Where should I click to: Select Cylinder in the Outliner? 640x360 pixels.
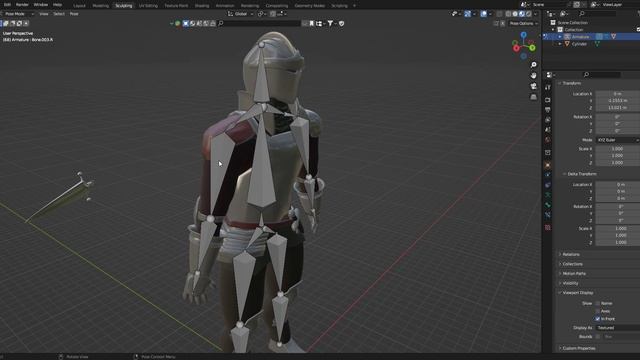pos(579,44)
